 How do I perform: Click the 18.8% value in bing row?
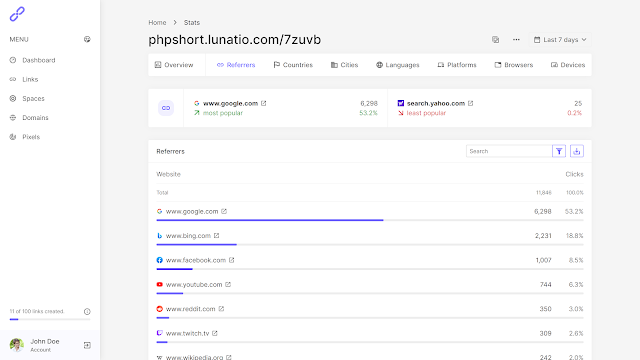pos(574,236)
